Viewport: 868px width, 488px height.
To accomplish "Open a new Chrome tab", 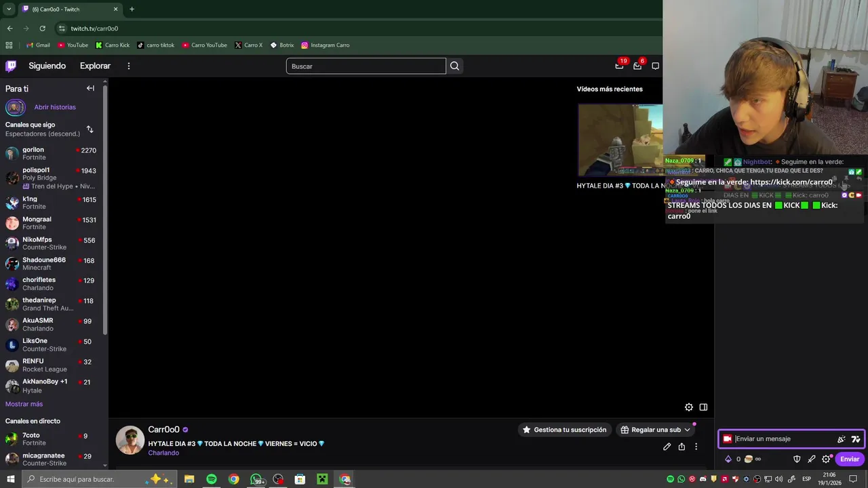I will coord(132,9).
